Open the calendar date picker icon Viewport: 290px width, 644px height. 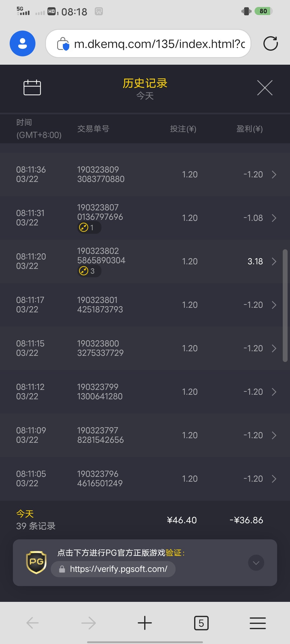click(32, 87)
